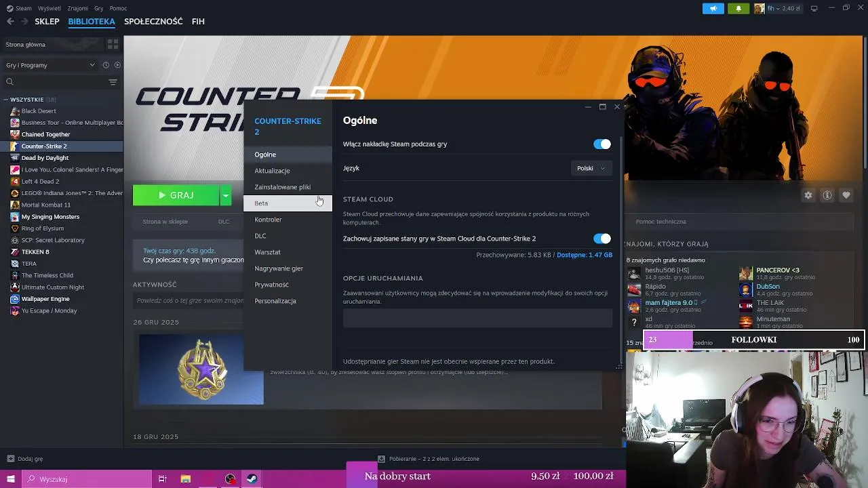The width and height of the screenshot is (868, 488).
Task: Click the launch options input field
Action: point(477,319)
